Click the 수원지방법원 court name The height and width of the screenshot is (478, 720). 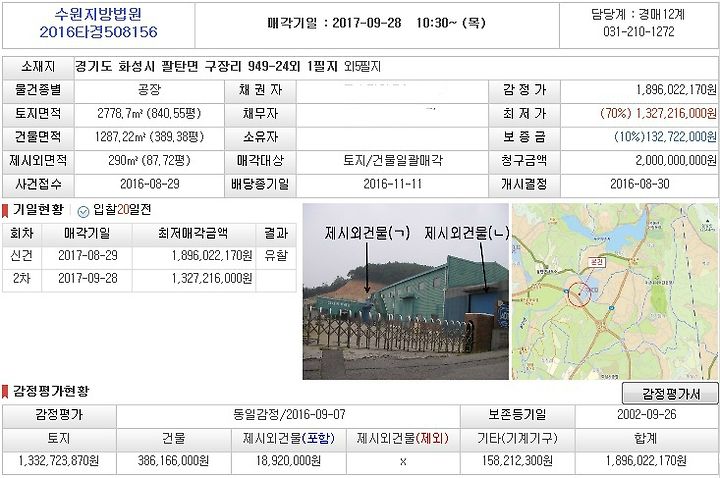[98, 14]
